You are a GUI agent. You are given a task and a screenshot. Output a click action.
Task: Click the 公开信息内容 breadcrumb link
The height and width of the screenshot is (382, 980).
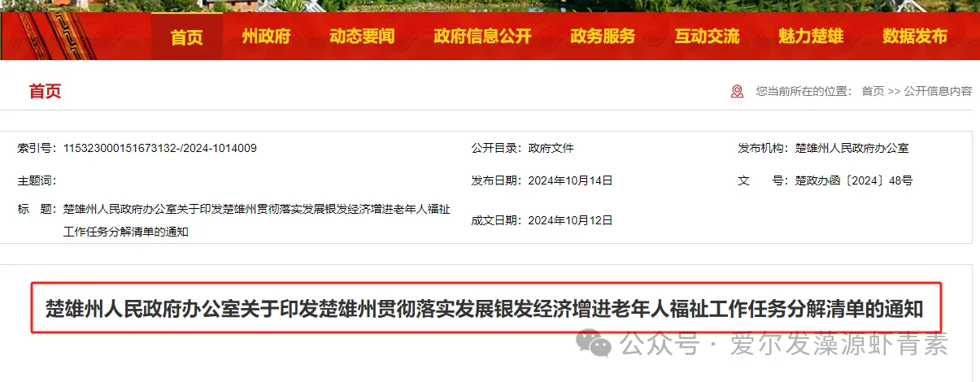click(938, 91)
